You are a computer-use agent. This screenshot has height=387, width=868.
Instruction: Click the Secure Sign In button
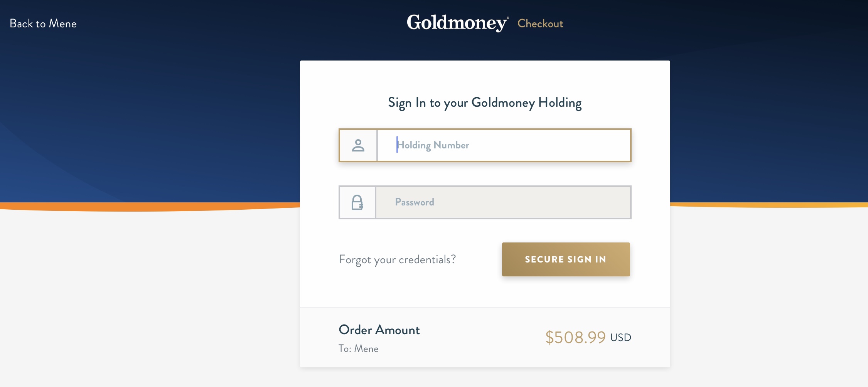pos(566,259)
